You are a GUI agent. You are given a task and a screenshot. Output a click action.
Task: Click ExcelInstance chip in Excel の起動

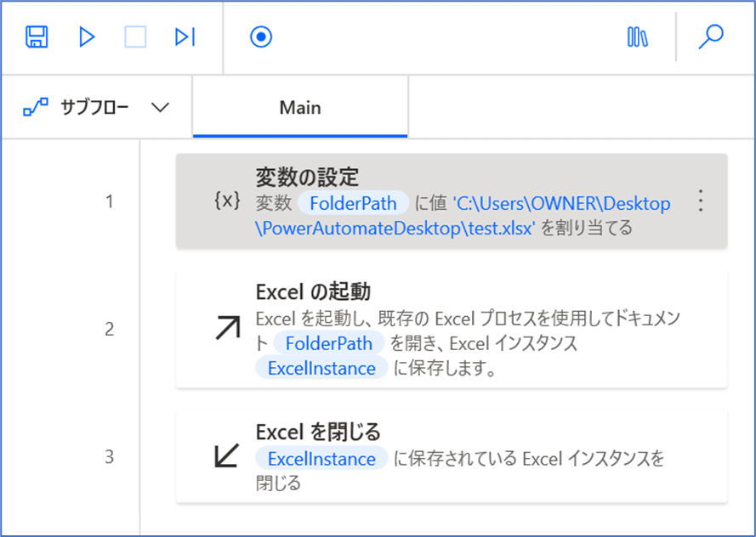tap(321, 368)
